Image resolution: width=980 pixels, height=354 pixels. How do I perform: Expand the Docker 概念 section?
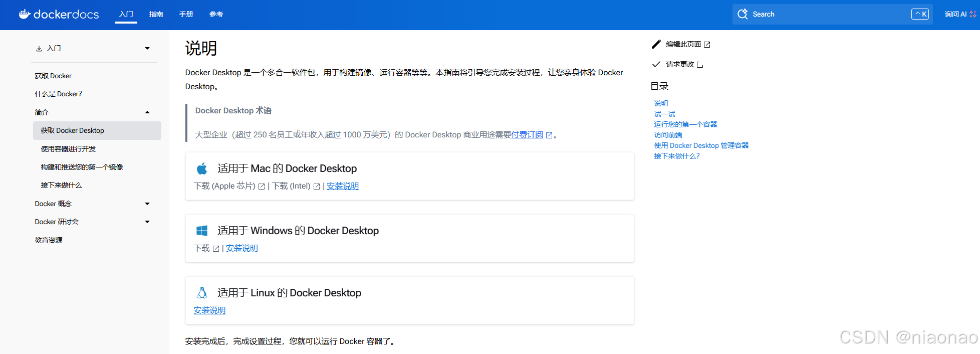tap(147, 204)
